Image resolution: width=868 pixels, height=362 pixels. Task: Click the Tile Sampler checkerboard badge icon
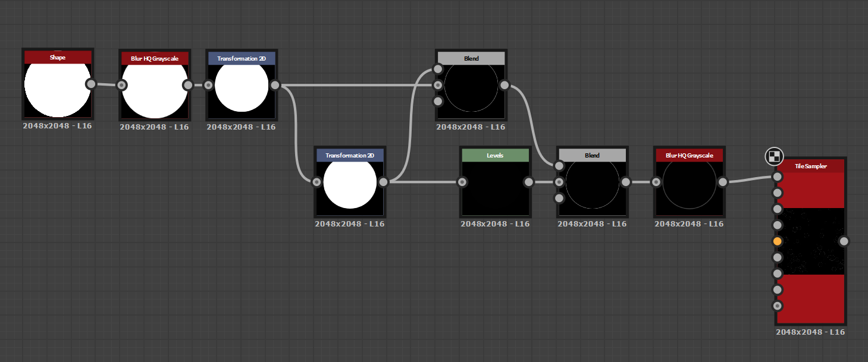pos(774,156)
